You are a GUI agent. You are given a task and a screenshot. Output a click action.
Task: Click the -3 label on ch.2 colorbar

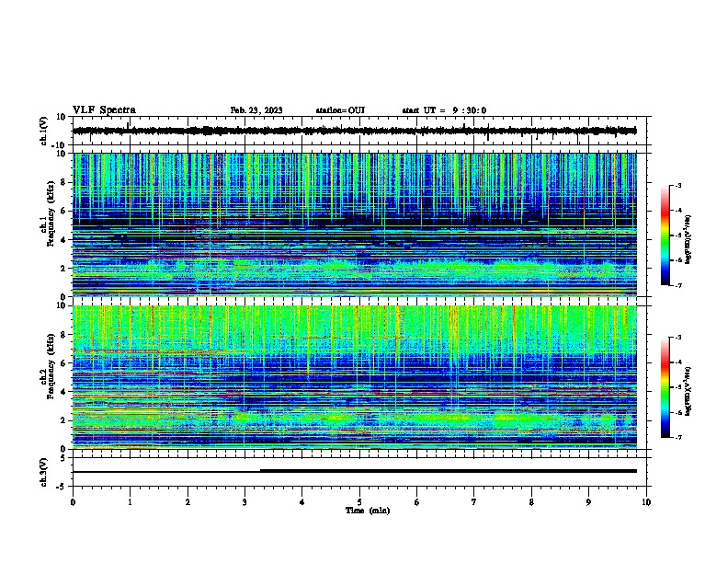677,338
